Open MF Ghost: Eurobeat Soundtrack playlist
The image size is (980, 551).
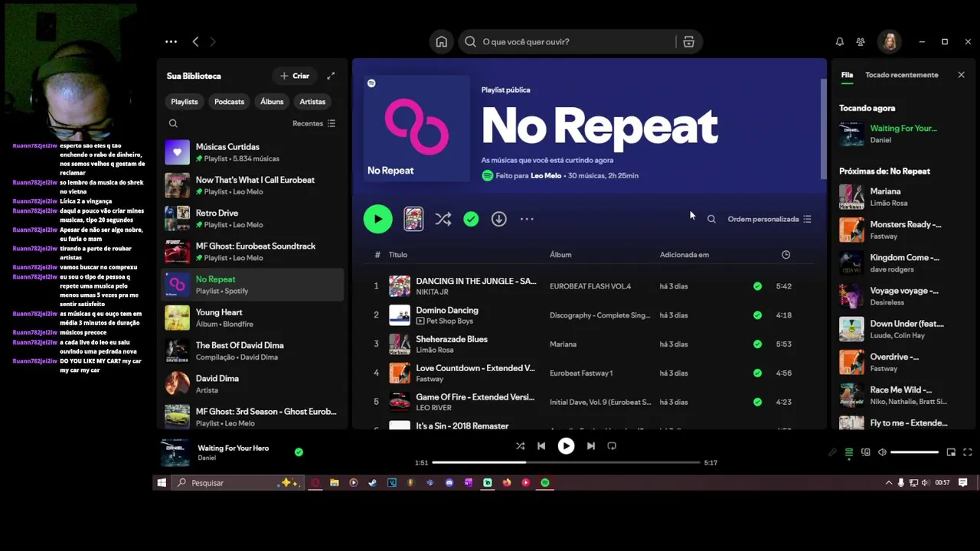[x=252, y=251]
